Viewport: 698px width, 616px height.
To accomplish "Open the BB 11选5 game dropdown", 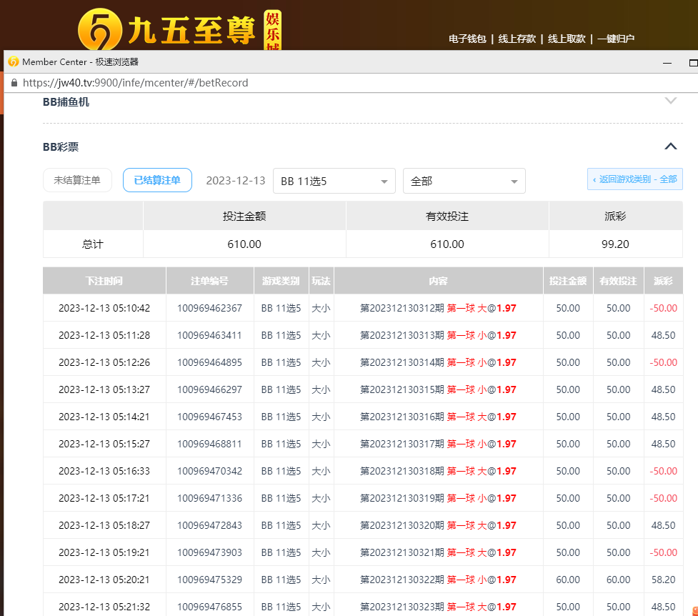I will pos(334,182).
